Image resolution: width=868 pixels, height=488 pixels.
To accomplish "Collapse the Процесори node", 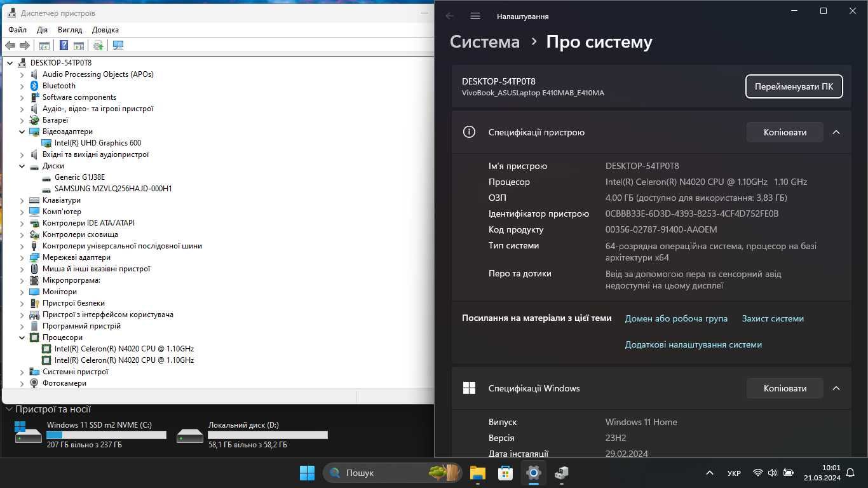I will [22, 337].
